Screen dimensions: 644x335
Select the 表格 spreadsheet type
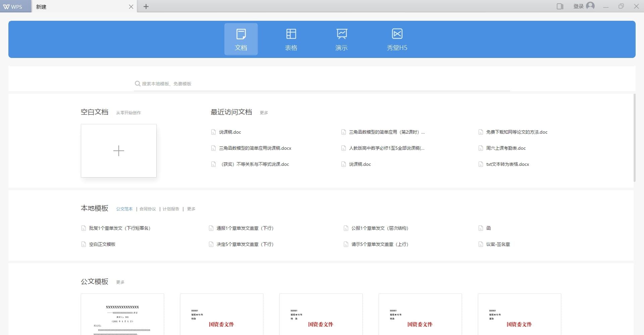[291, 39]
